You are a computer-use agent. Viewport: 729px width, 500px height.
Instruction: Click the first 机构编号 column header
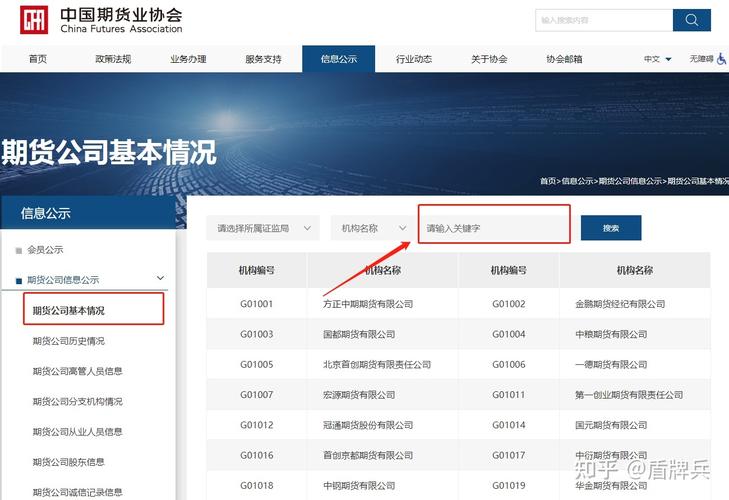pos(257,270)
